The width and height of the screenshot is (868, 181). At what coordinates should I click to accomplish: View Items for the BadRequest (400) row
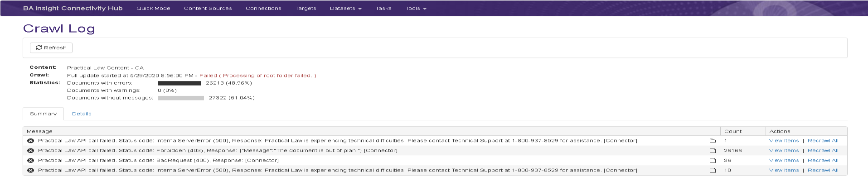(784, 161)
